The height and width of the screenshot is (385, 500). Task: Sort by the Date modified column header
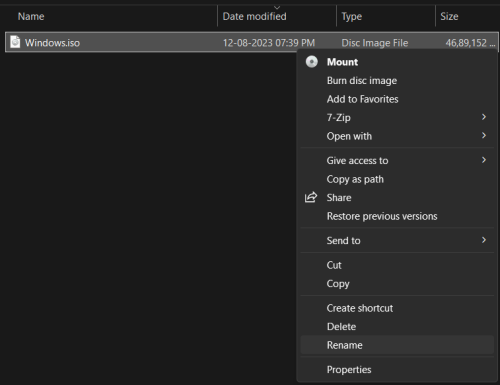(x=254, y=16)
